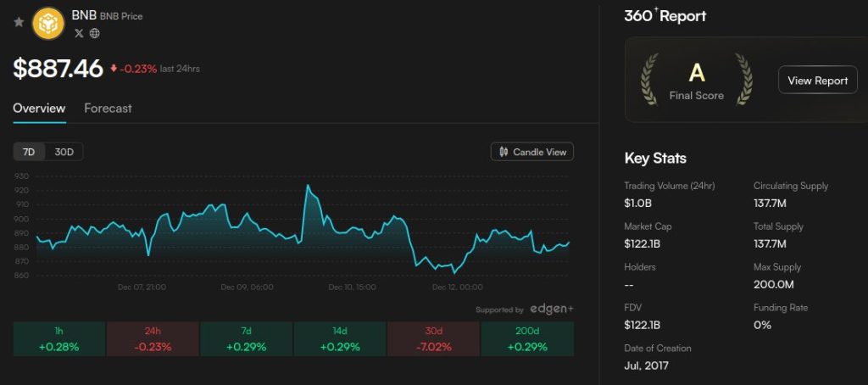Select the 30d -7.02% performance tile
The image size is (868, 385).
point(433,339)
